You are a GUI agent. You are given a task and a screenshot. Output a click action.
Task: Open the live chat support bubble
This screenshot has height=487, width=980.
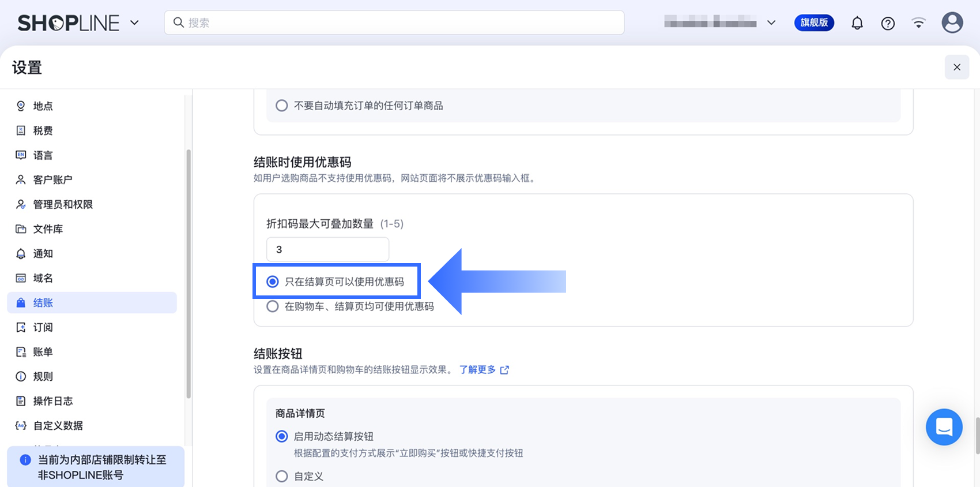pos(944,427)
